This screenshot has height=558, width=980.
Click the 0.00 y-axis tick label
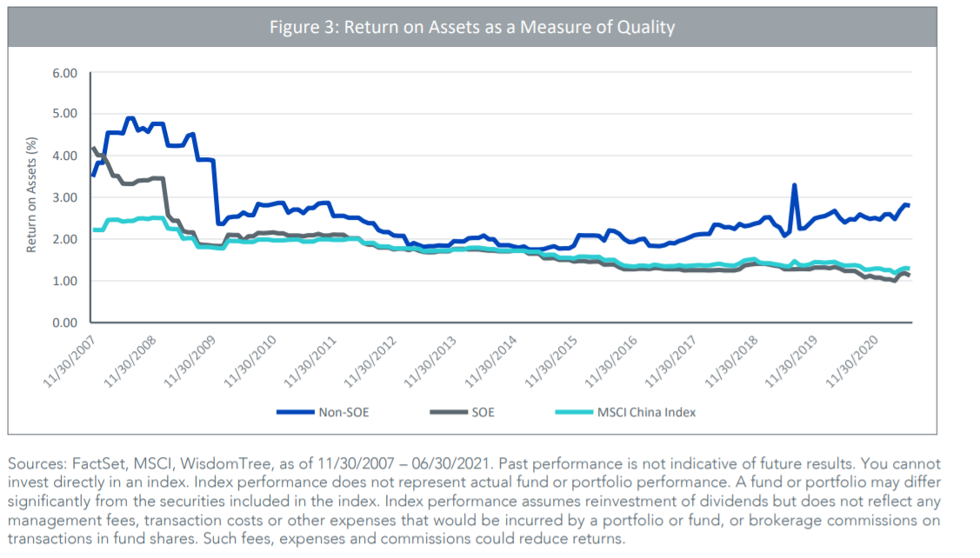(67, 322)
